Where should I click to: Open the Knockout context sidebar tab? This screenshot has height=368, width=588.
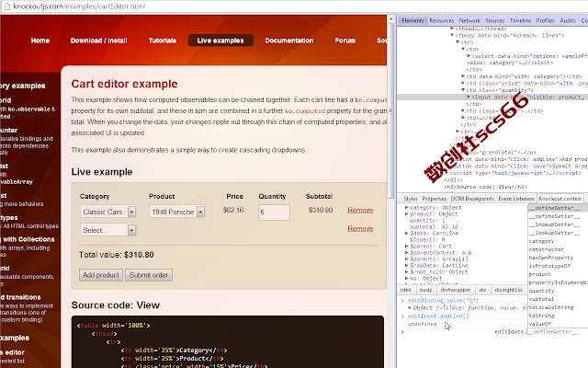560,199
